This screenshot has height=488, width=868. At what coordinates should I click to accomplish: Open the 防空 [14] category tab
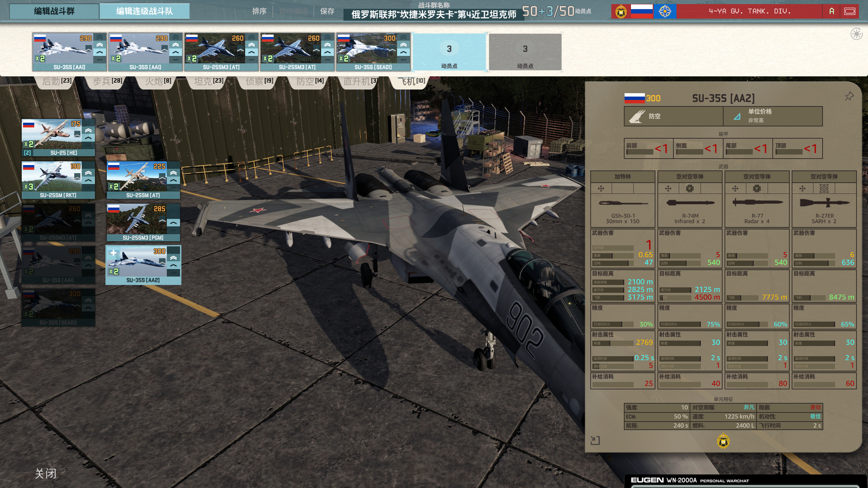pyautogui.click(x=310, y=81)
